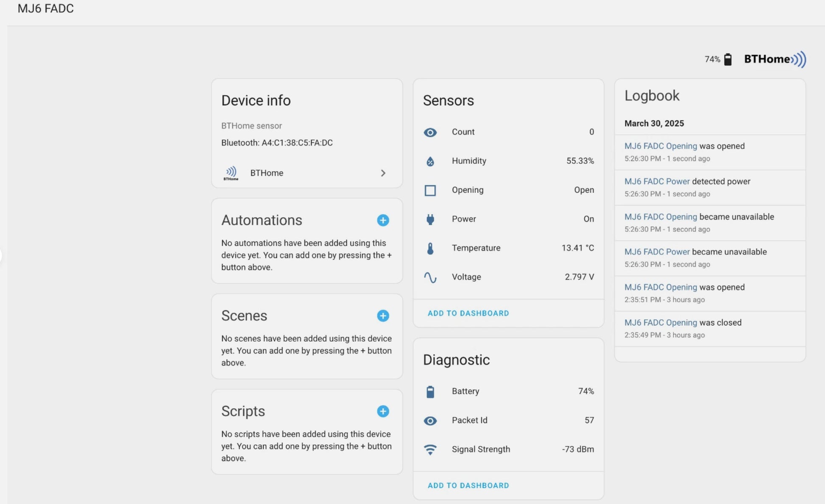Add a new automation with plus button
The height and width of the screenshot is (504, 825).
pyautogui.click(x=383, y=220)
